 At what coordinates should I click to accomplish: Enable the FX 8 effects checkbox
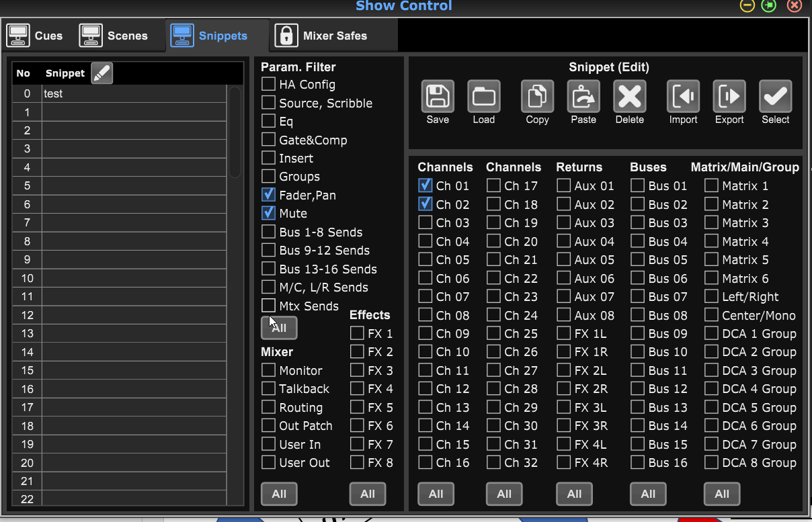pos(357,462)
